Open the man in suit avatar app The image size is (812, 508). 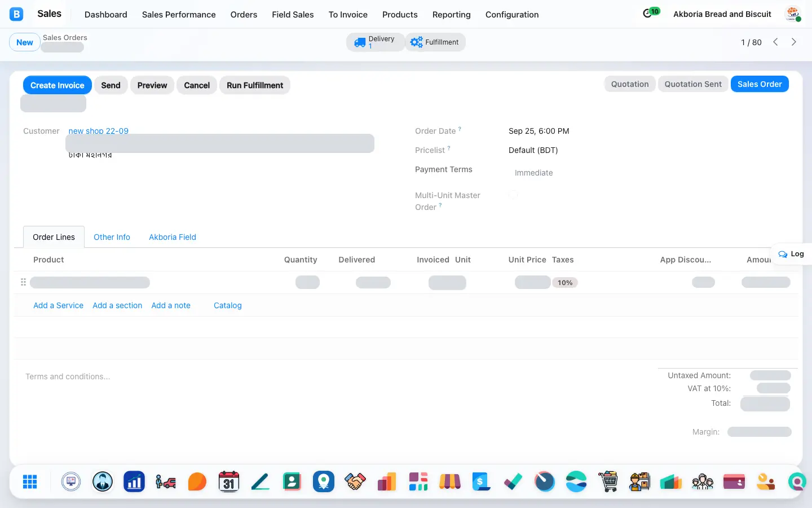click(x=103, y=481)
